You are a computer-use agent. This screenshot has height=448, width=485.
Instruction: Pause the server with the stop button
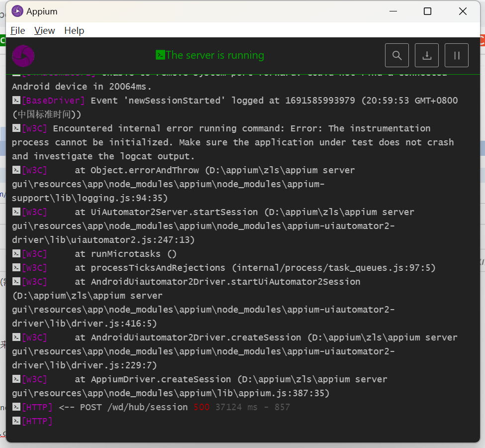(x=457, y=55)
